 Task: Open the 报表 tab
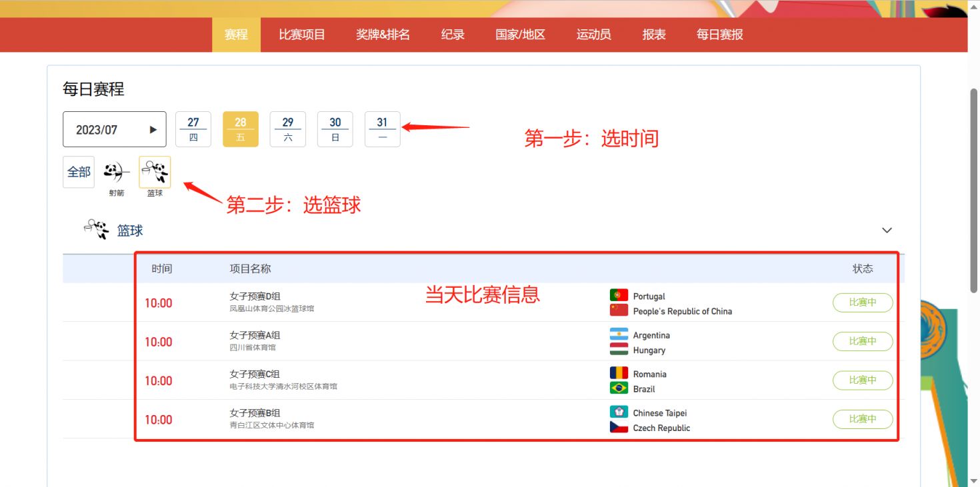(654, 35)
